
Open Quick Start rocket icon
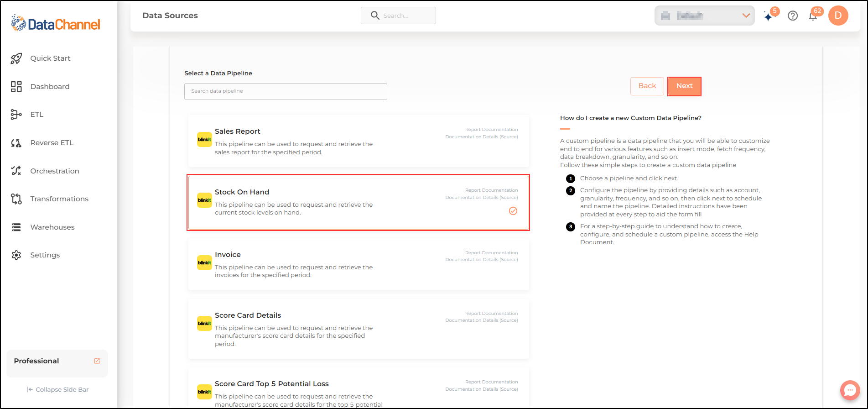click(x=16, y=58)
